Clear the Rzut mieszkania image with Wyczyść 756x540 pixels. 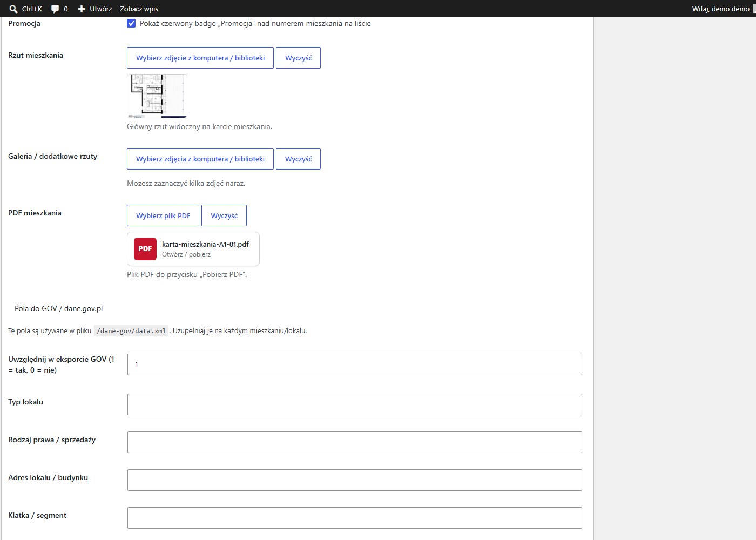click(x=298, y=58)
